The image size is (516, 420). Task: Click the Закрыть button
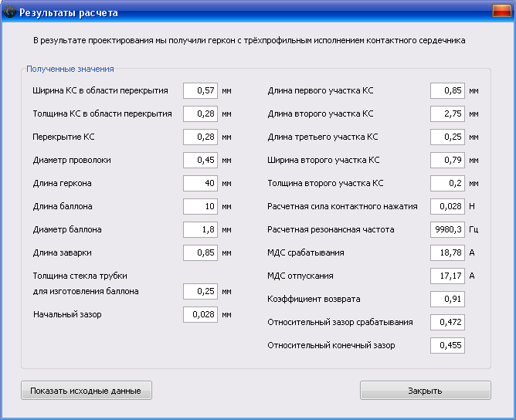[x=425, y=391]
